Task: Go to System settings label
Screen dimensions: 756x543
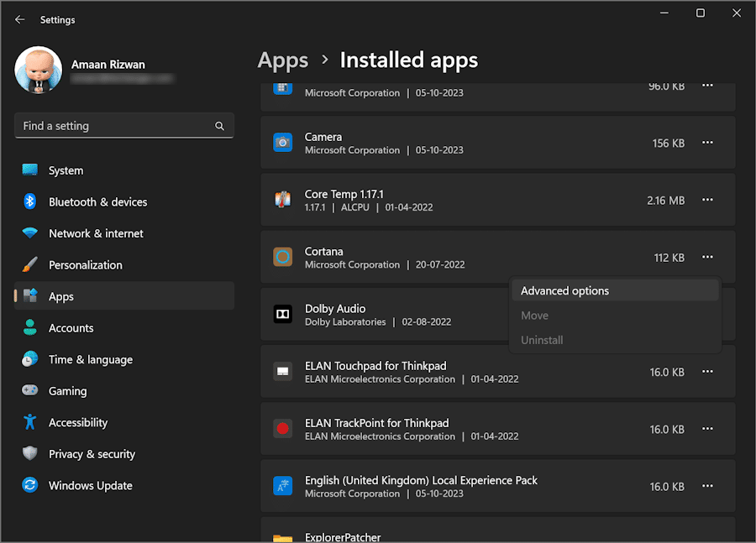Action: click(x=66, y=170)
